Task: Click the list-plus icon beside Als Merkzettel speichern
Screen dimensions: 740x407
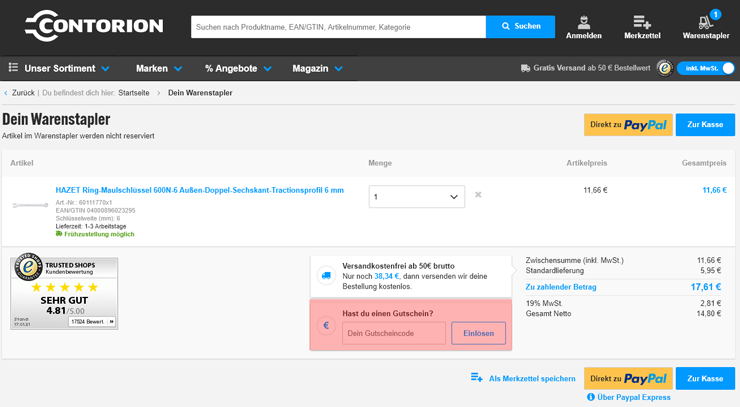Action: tap(476, 377)
